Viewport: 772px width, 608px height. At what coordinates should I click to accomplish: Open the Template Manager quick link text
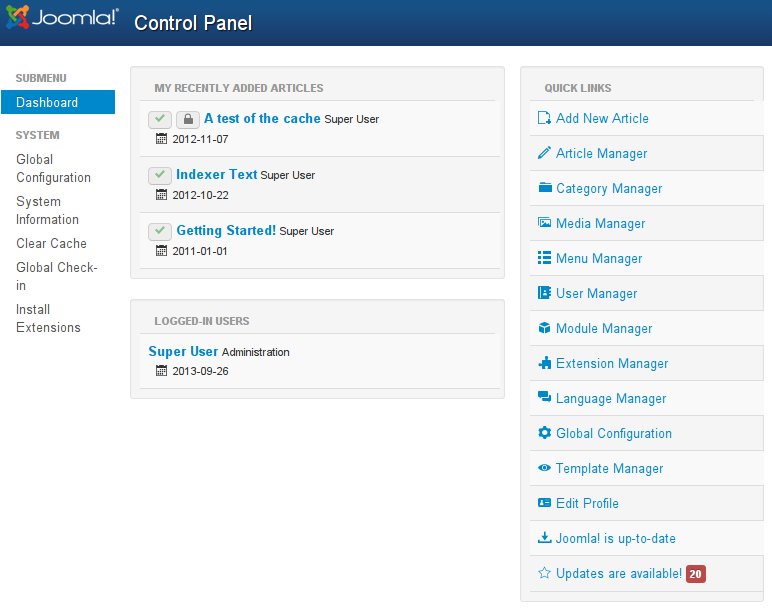[609, 468]
